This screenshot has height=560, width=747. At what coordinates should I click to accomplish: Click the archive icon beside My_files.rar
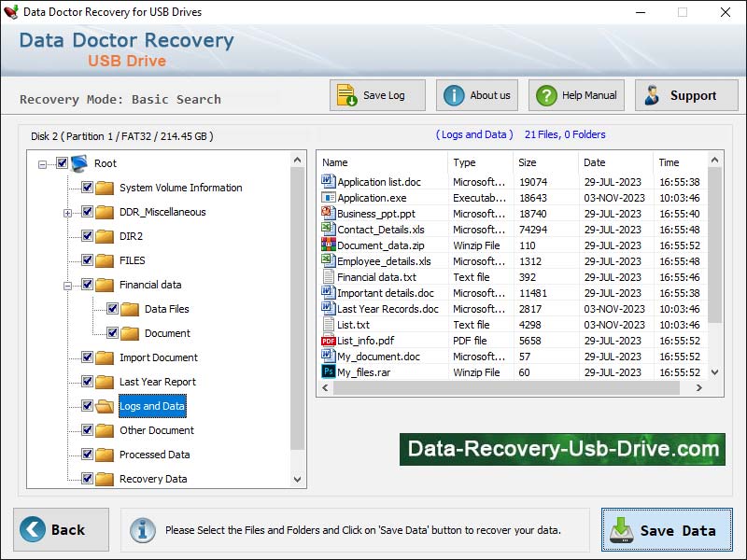coord(329,371)
